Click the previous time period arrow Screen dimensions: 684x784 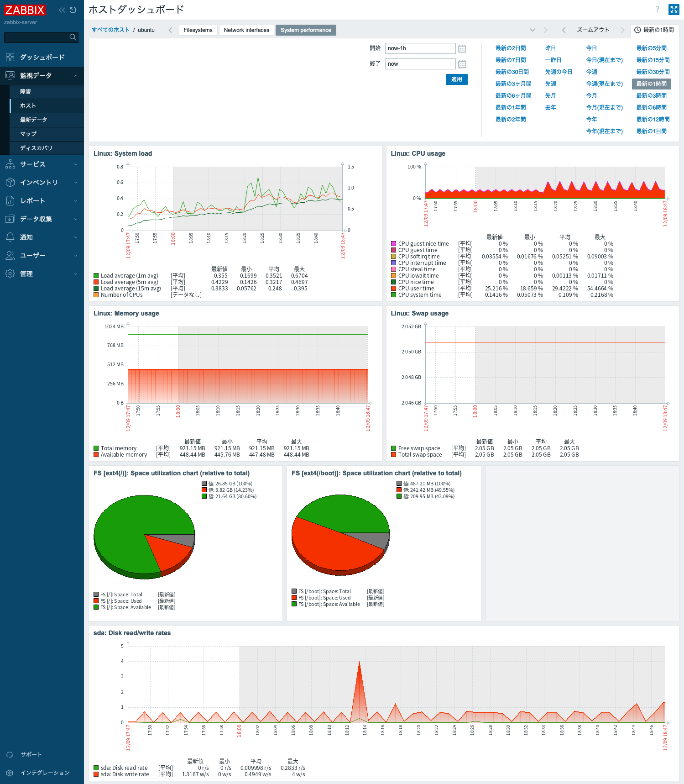pos(564,30)
